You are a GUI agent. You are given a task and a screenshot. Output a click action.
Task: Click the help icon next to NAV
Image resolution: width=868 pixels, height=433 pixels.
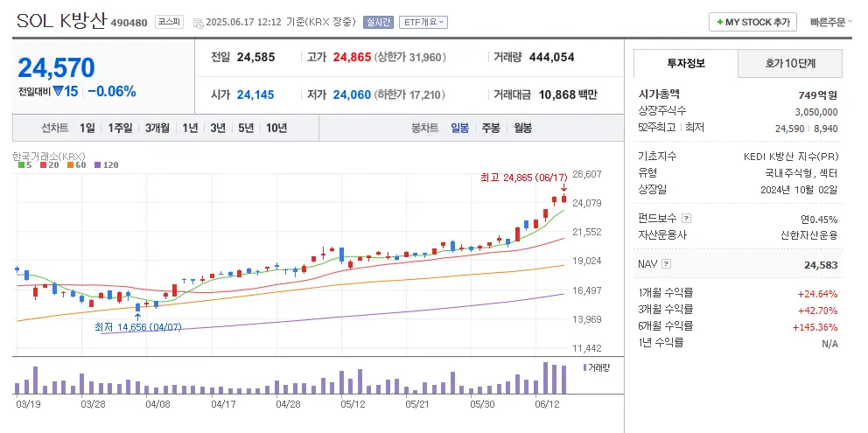(x=667, y=263)
